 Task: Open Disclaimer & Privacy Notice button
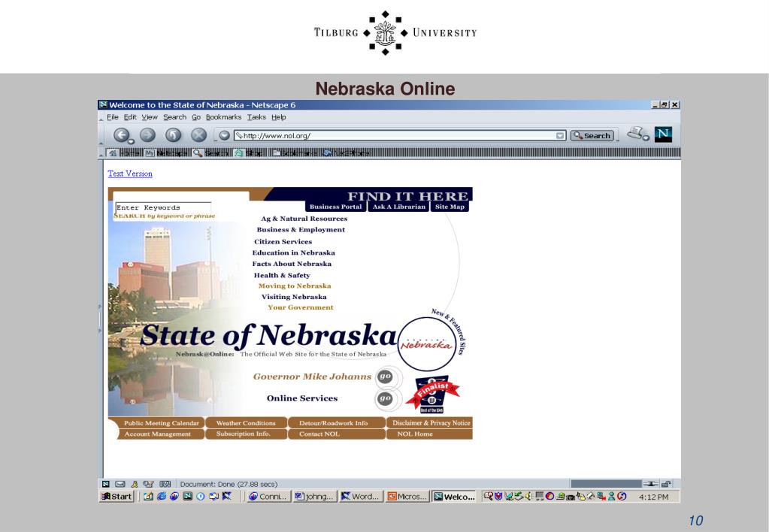(x=431, y=423)
